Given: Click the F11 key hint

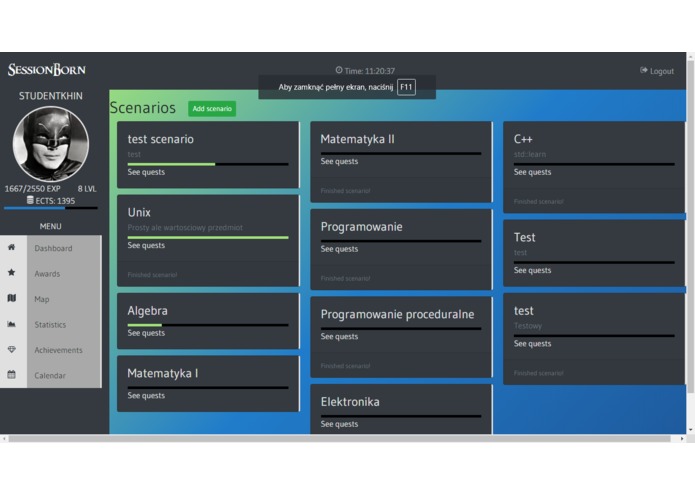Looking at the screenshot, I should point(406,87).
